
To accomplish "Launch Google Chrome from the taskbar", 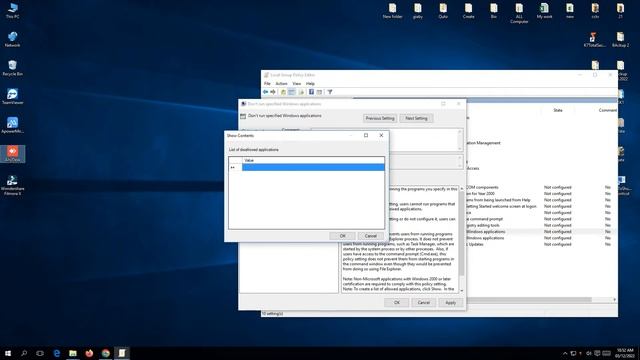I will [x=105, y=353].
